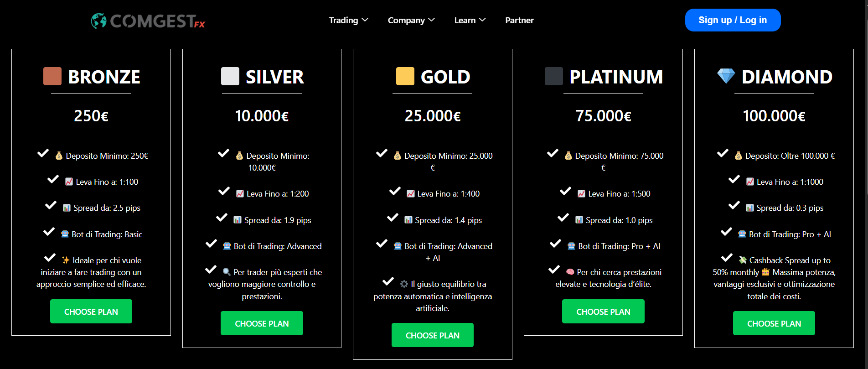
Task: Click the Diamond gem icon
Action: [x=726, y=76]
